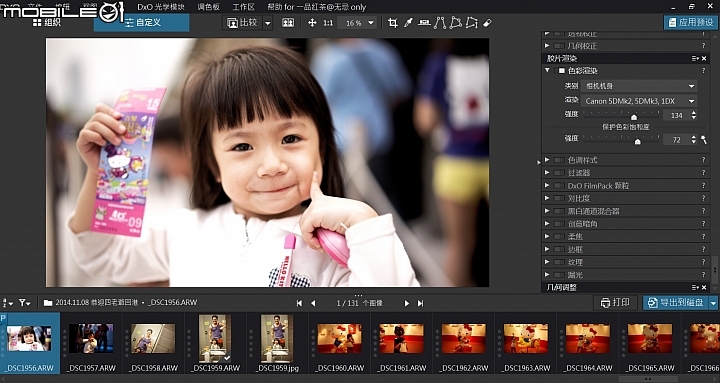720x383 pixels.
Task: Collapse the 色彩渲染 section
Action: 547,71
